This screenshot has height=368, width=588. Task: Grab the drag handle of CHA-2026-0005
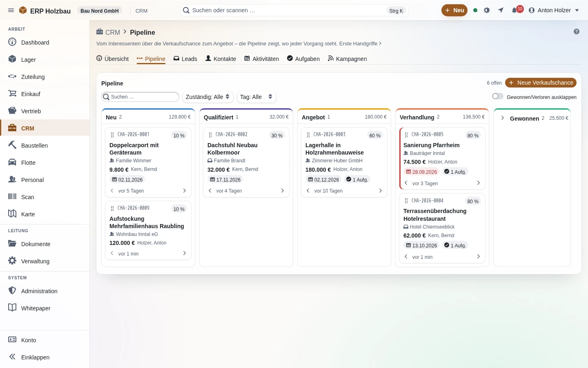[406, 135]
